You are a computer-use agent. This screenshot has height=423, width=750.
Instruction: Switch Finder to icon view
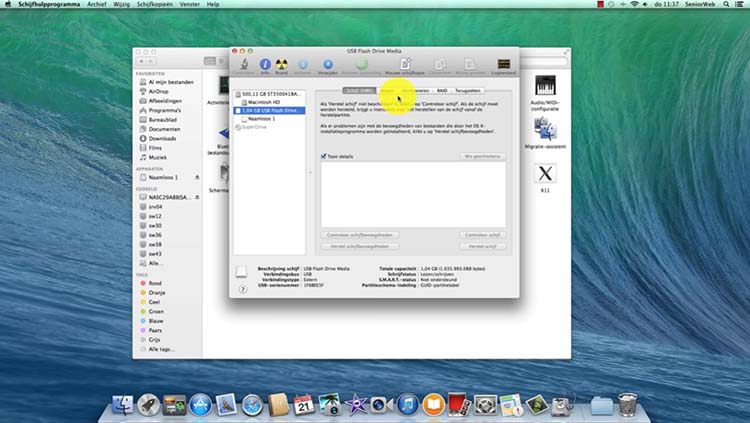tap(210, 61)
